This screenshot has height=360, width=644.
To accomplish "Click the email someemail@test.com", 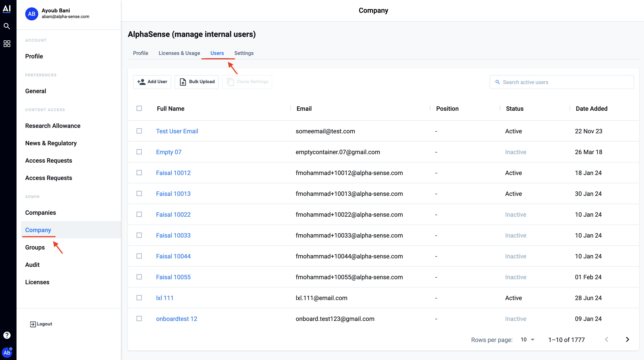I will (x=325, y=131).
